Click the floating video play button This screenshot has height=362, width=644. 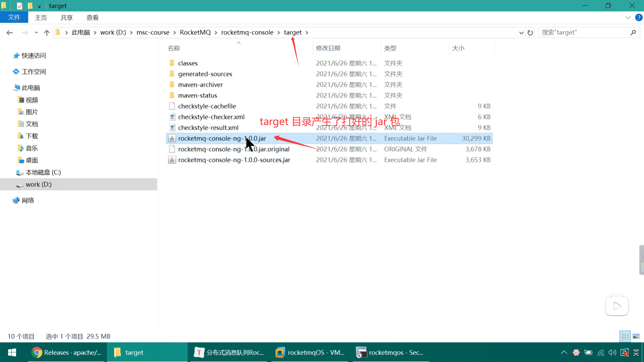[617, 306]
